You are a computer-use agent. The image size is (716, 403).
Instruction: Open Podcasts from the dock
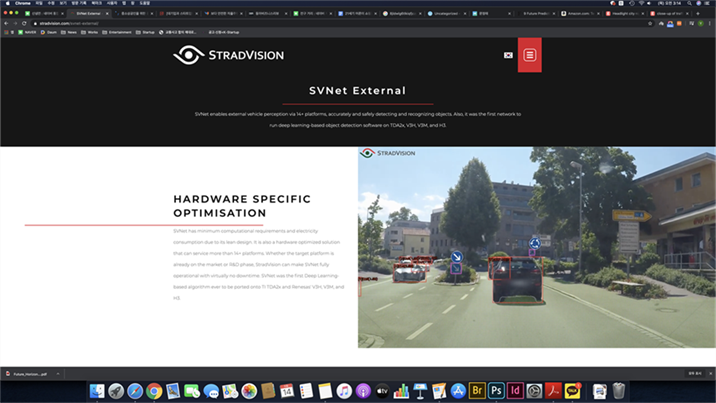tap(363, 391)
